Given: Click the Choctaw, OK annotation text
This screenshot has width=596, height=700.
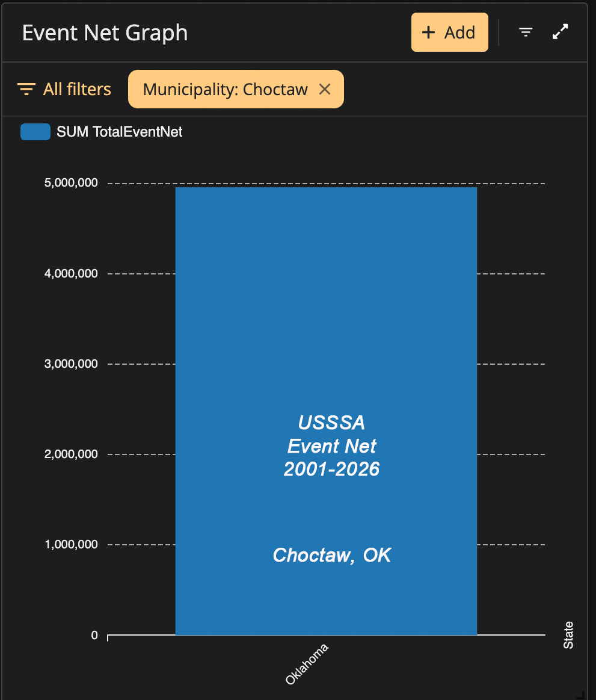Looking at the screenshot, I should [331, 555].
